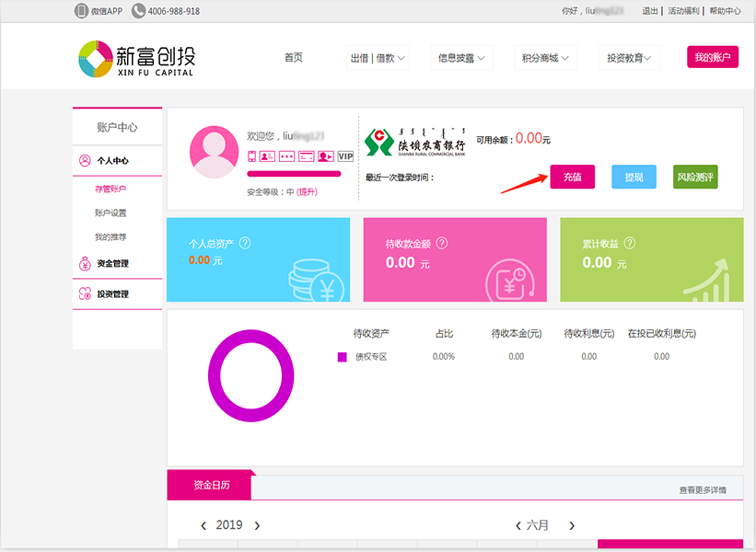The width and height of the screenshot is (756, 552).
Task: Click the 待收款金额 pink card
Action: click(x=455, y=259)
